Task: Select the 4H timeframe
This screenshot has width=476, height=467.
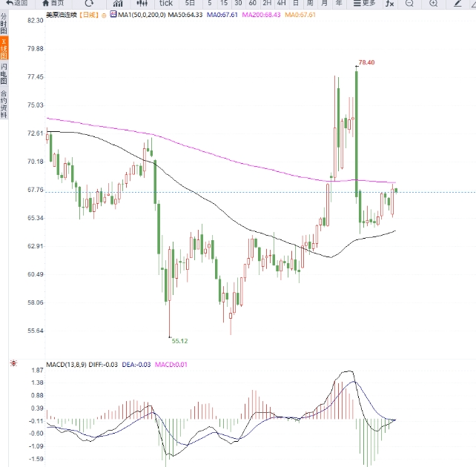Action: coord(281,3)
